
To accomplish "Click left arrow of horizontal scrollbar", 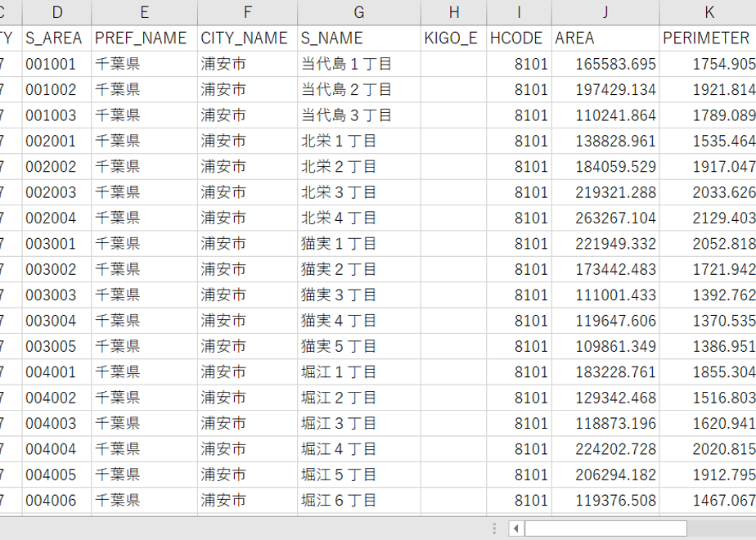I will 516,529.
